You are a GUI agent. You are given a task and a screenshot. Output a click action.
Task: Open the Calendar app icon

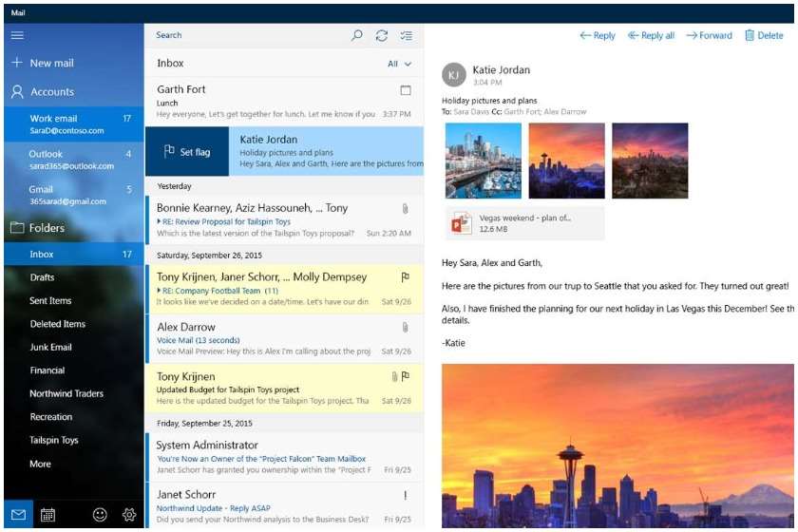click(47, 515)
